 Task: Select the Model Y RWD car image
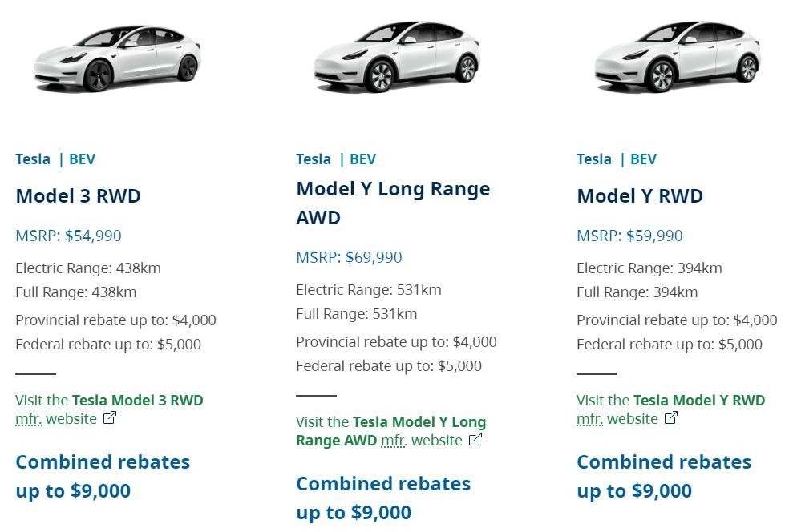pos(678,57)
